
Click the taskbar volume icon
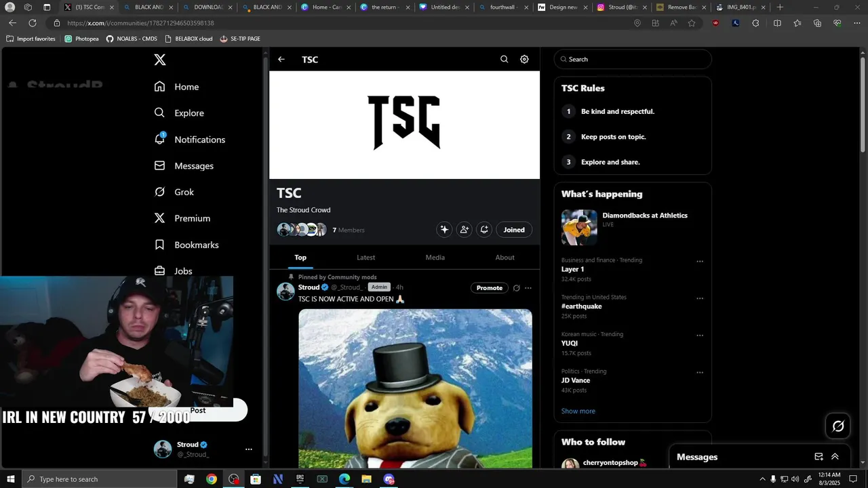click(x=795, y=479)
